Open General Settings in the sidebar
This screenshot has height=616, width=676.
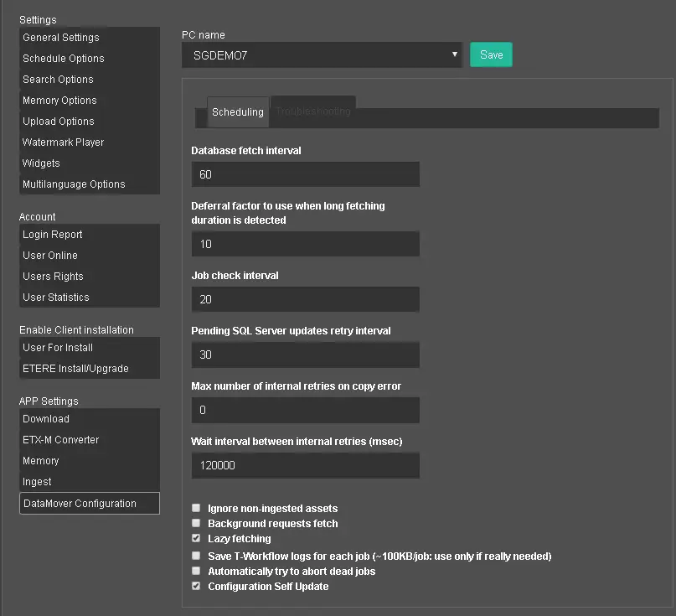coord(61,38)
